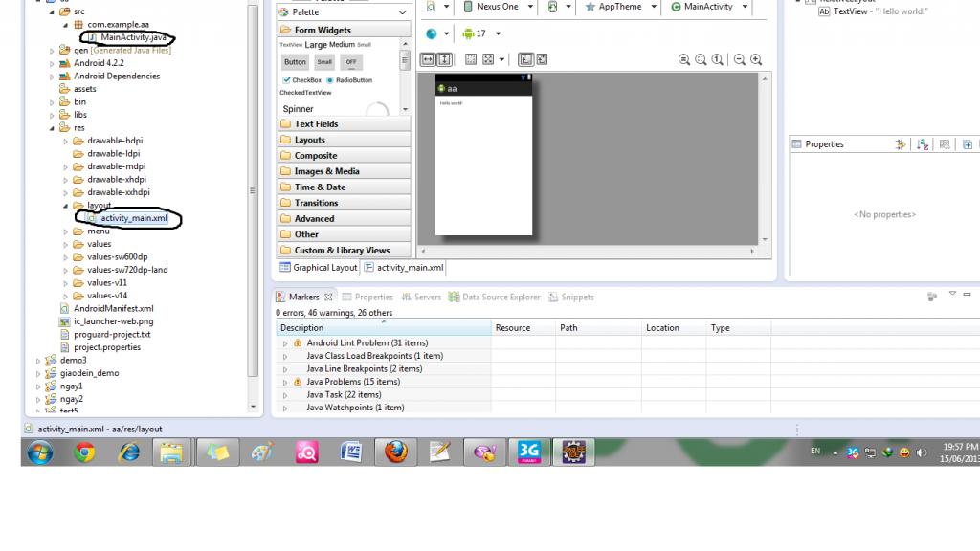980x551 pixels.
Task: Click the zoom to fit icon
Action: coord(701,60)
